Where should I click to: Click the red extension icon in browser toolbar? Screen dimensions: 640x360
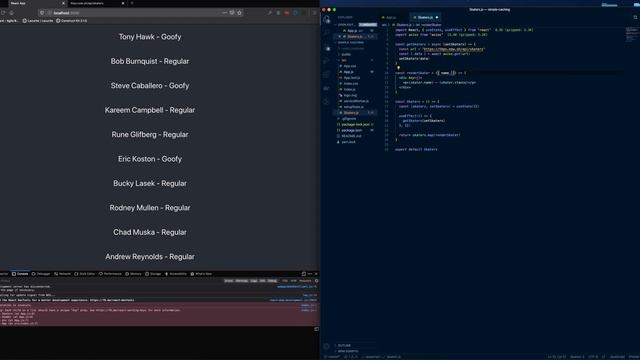click(x=287, y=13)
